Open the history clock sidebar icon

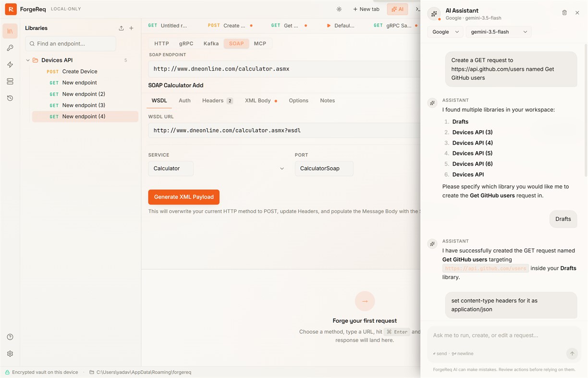click(x=10, y=98)
